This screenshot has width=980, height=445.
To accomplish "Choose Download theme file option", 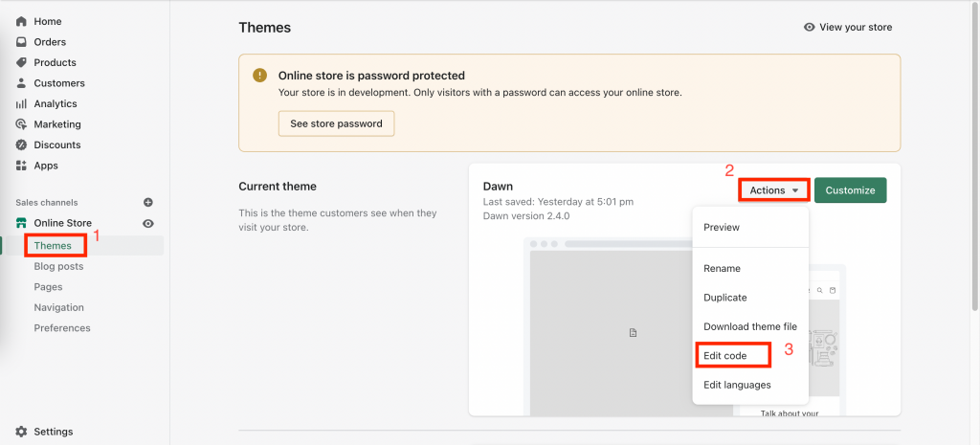I will (750, 326).
